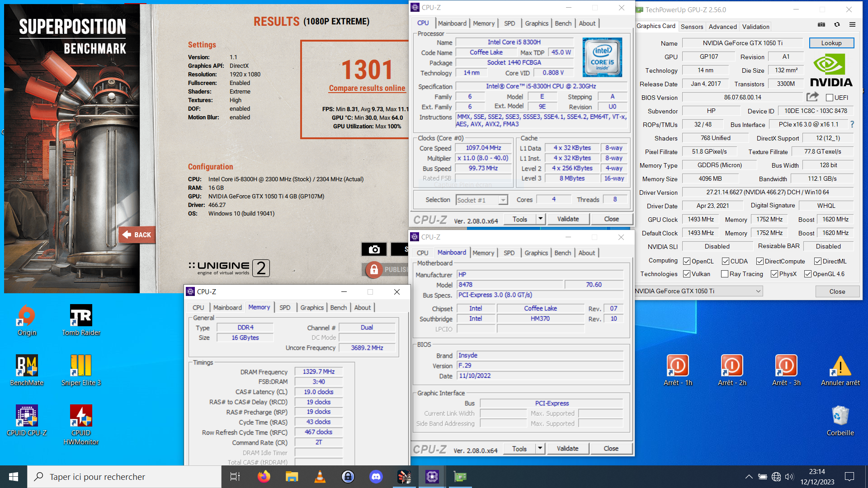Open the notification center icon
Screen dimensions: 868x488
click(849, 477)
